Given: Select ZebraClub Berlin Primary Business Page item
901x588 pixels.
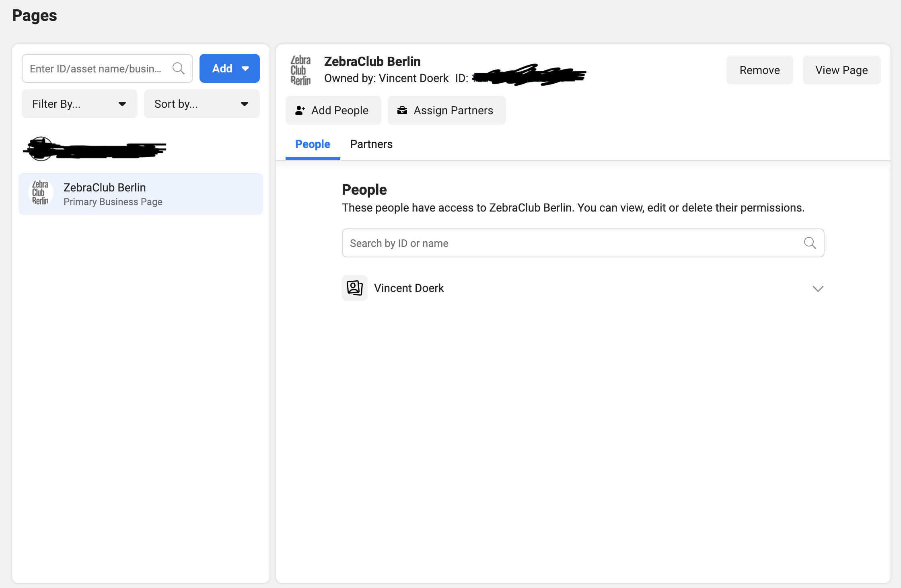Looking at the screenshot, I should click(x=141, y=194).
